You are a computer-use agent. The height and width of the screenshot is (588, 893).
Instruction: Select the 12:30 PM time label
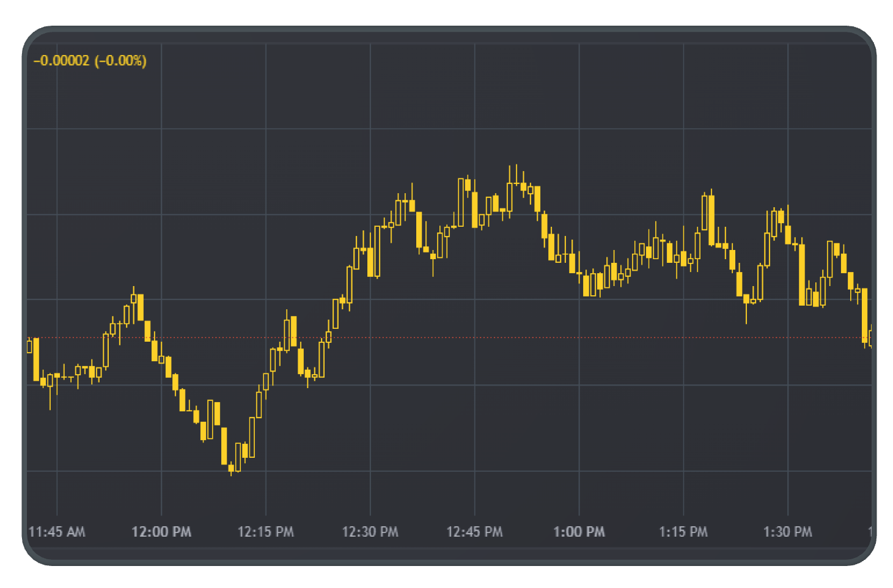pos(370,532)
